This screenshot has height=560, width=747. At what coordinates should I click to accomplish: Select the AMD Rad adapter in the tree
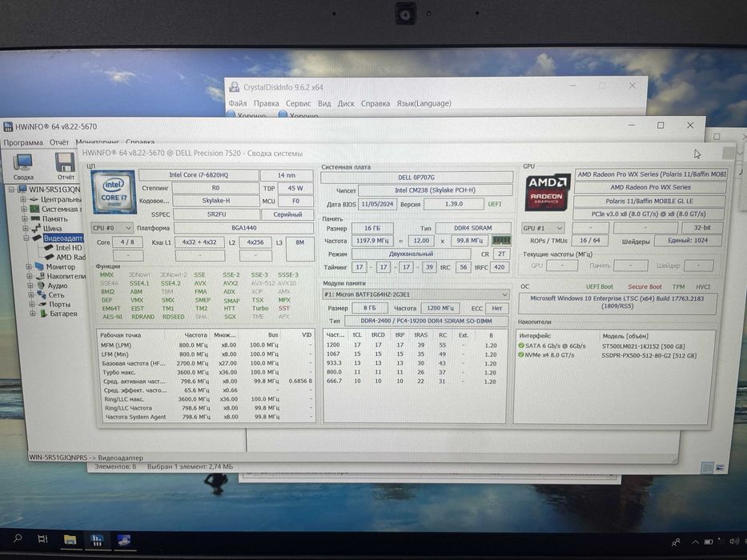71,257
